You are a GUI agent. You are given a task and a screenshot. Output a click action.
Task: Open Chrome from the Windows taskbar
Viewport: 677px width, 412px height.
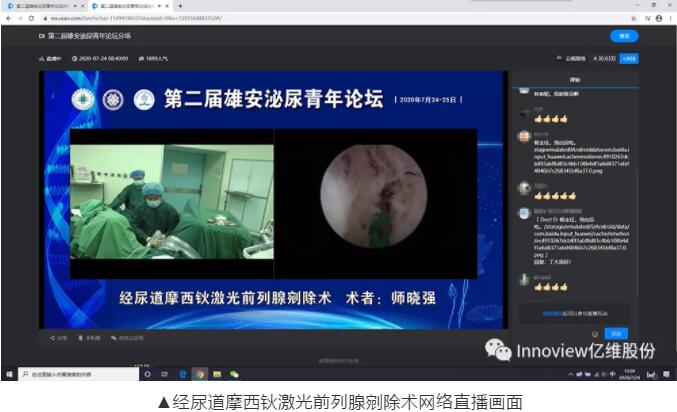[200, 374]
